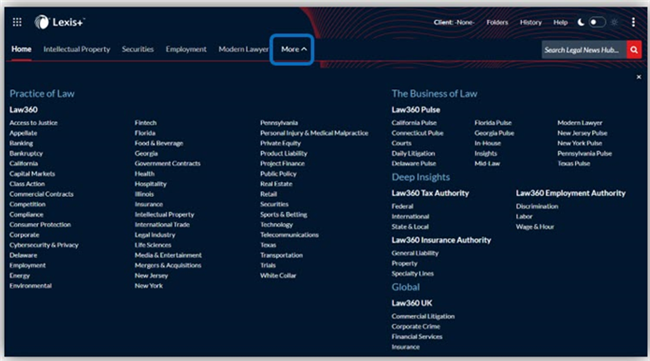Screen dimensions: 650x361
Task: Open the Bankruptcy link
Action: 26,153
